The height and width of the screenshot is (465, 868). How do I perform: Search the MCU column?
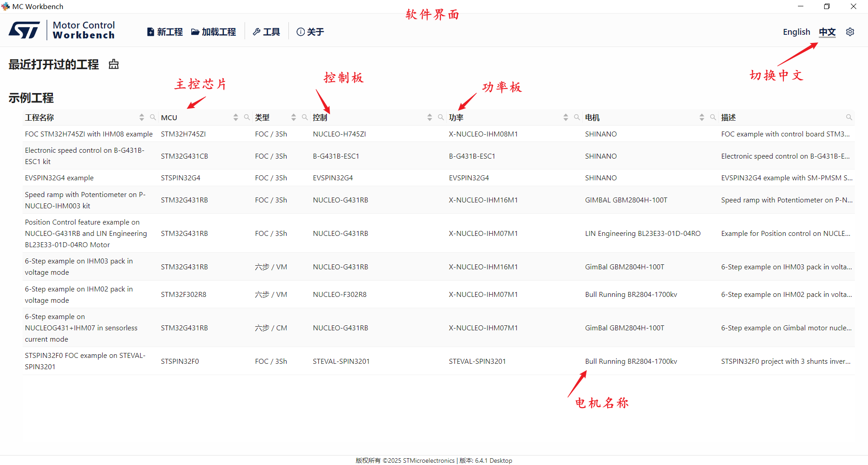click(247, 117)
